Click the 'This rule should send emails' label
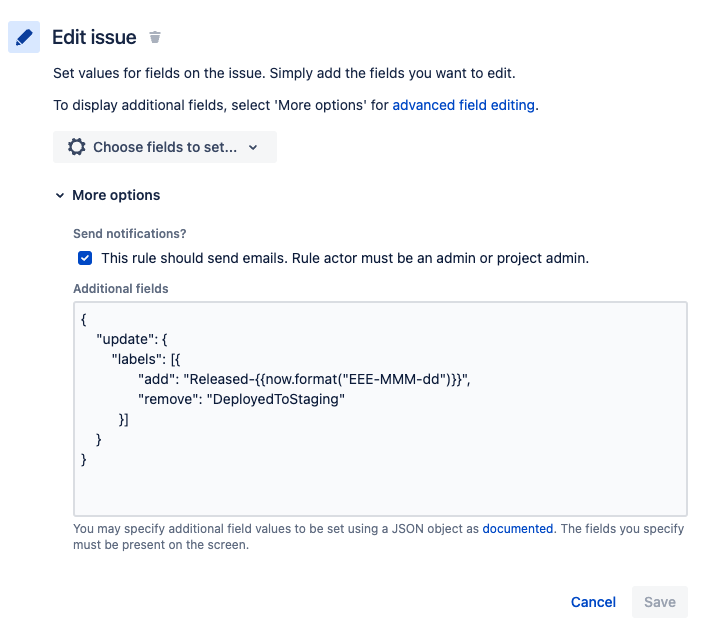The image size is (703, 628). tap(345, 258)
